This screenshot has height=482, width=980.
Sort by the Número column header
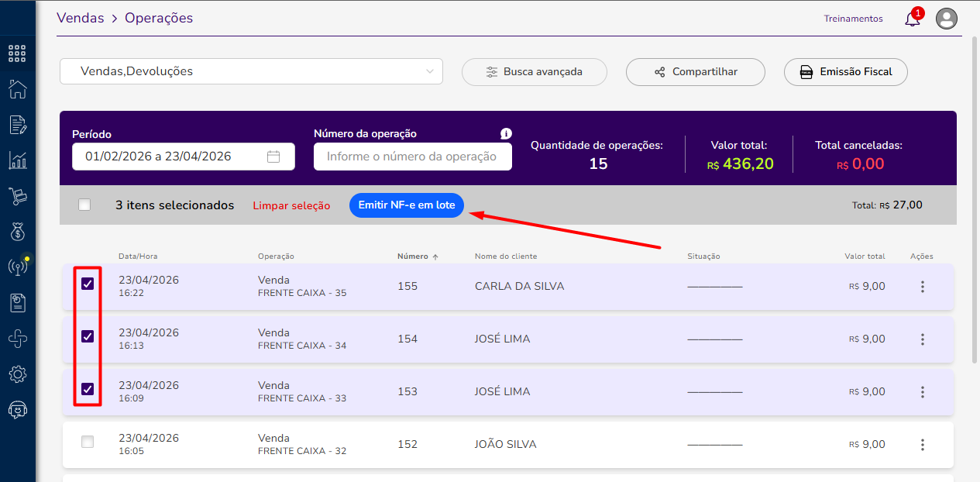[x=412, y=256]
